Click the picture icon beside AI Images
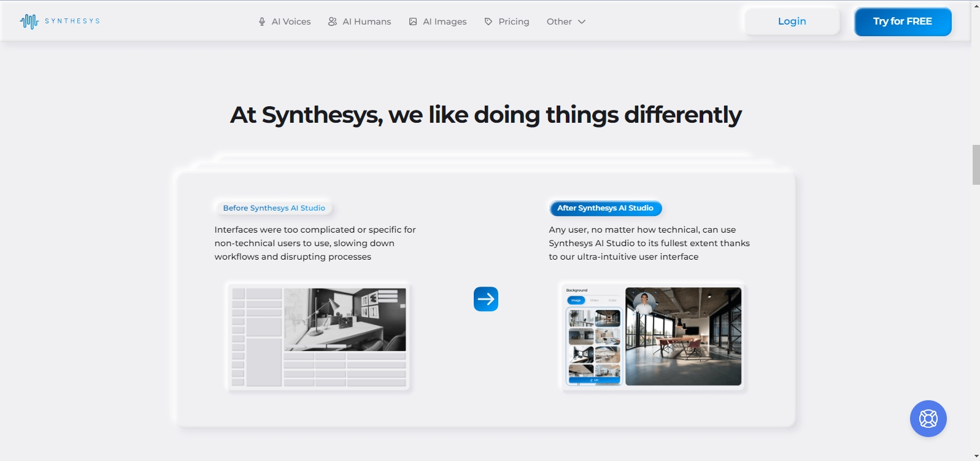Screen dimensions: 980x461 [413, 21]
